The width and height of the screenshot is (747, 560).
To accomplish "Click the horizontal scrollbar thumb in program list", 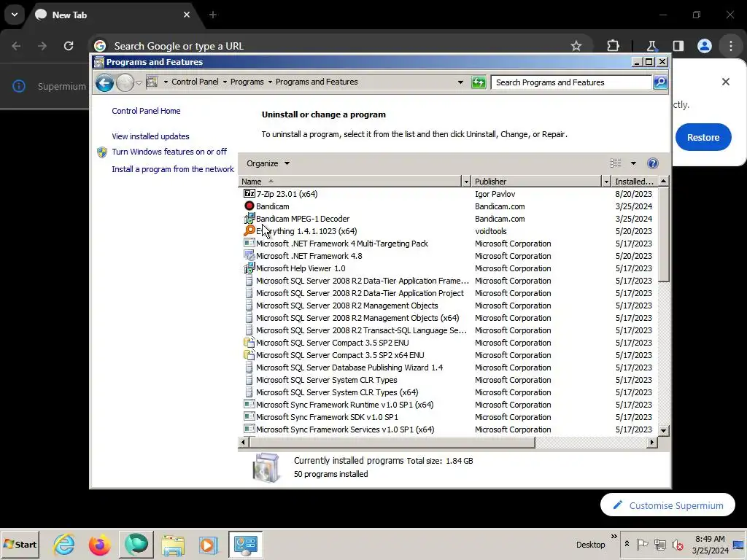I will [x=392, y=443].
